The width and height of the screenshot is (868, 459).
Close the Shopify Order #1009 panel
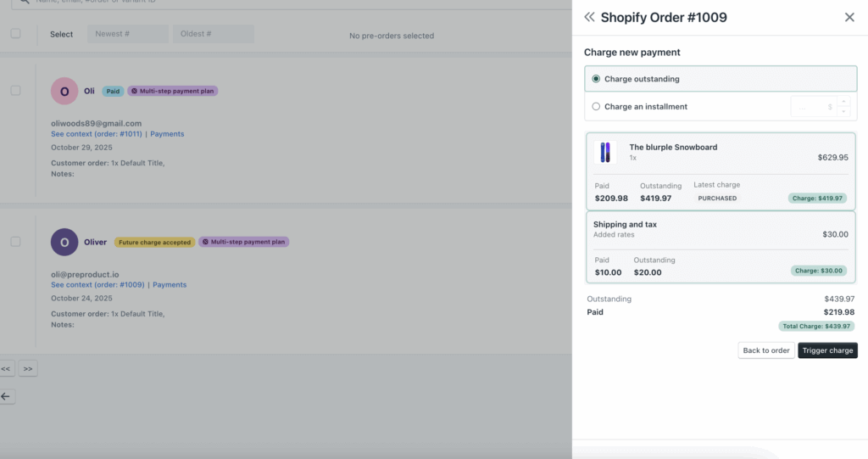point(849,17)
